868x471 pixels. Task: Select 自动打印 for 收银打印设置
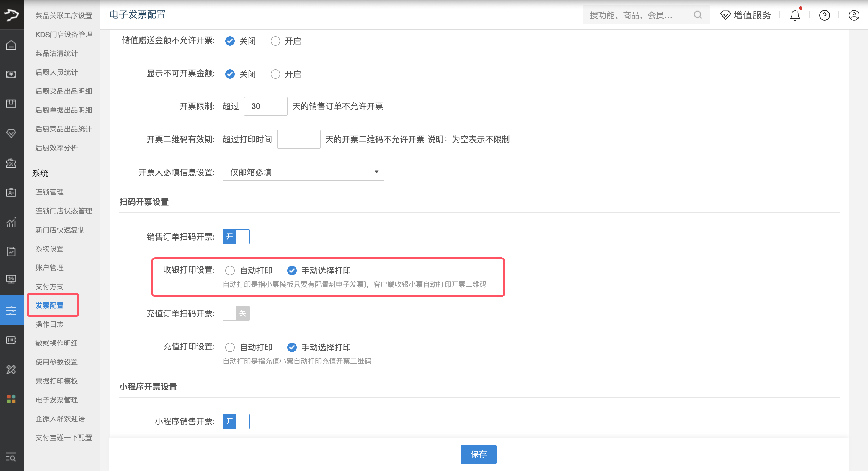click(230, 271)
